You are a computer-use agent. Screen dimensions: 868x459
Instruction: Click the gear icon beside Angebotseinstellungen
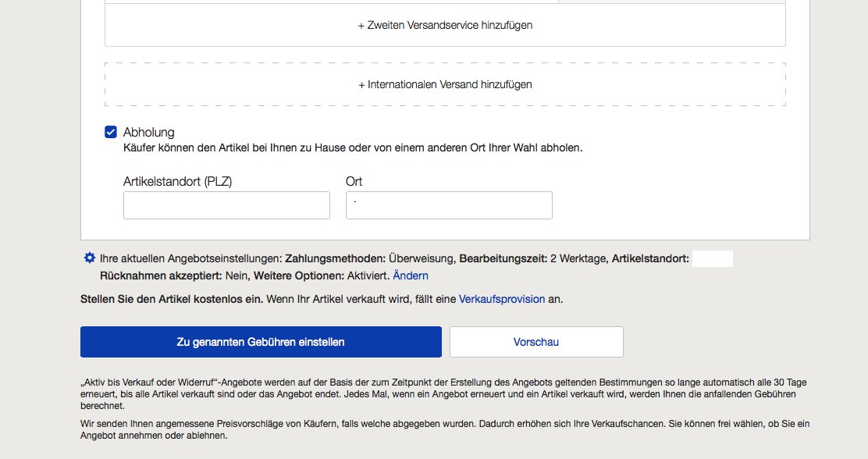pos(89,258)
